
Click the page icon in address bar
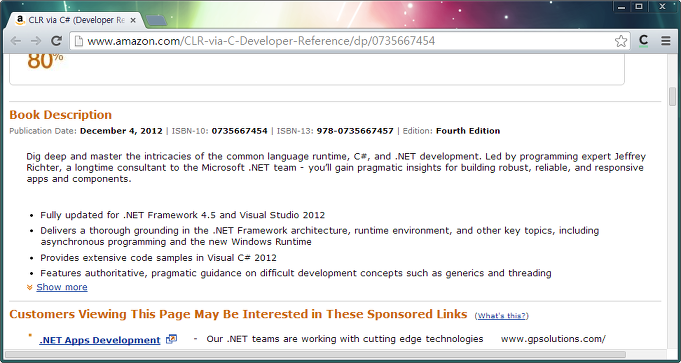tap(79, 41)
